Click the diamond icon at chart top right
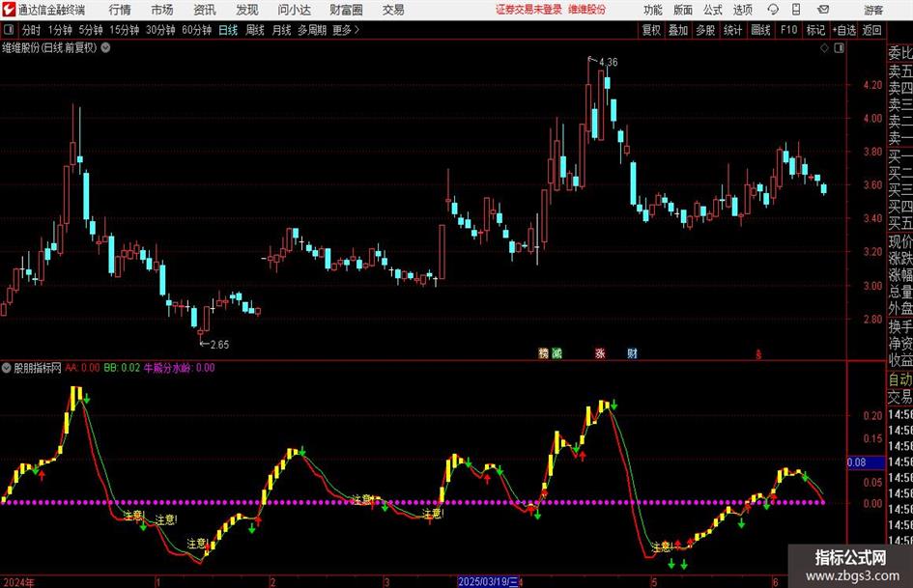Screen dimensions: 913x588 tap(824, 48)
